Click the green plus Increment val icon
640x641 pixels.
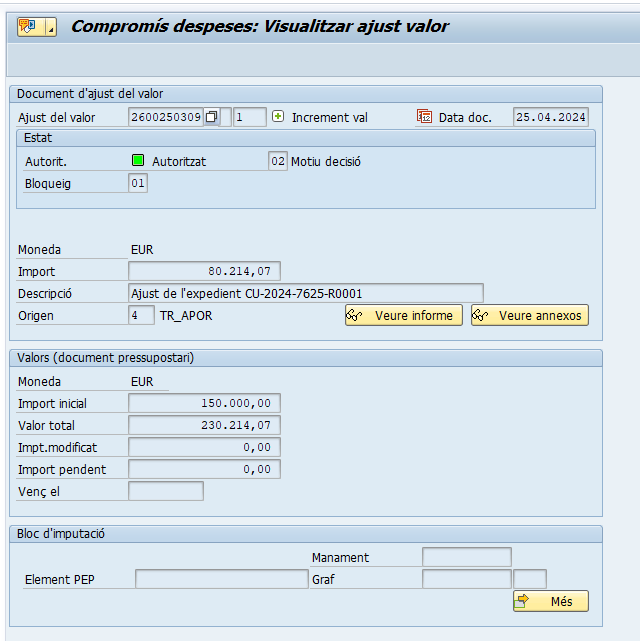[278, 117]
